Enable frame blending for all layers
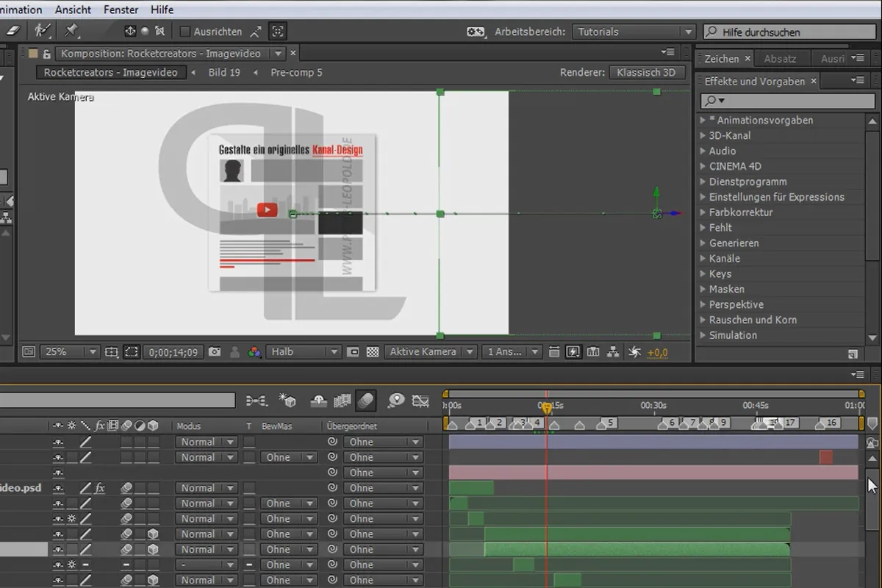This screenshot has width=882, height=588. [x=342, y=401]
